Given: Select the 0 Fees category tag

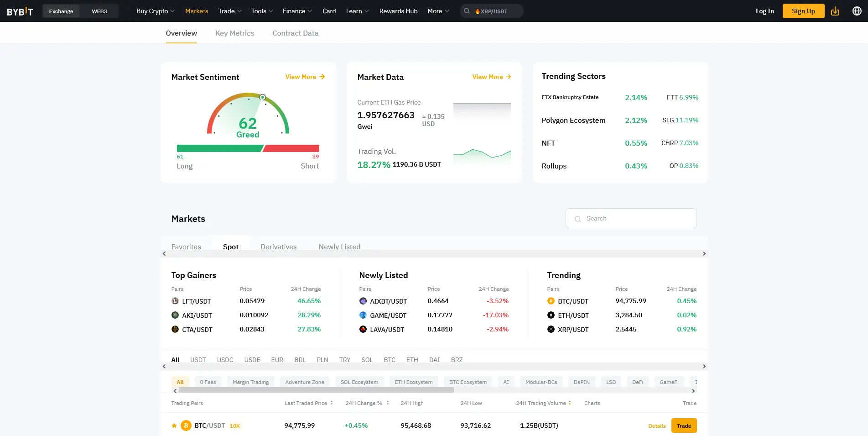Looking at the screenshot, I should (x=208, y=382).
